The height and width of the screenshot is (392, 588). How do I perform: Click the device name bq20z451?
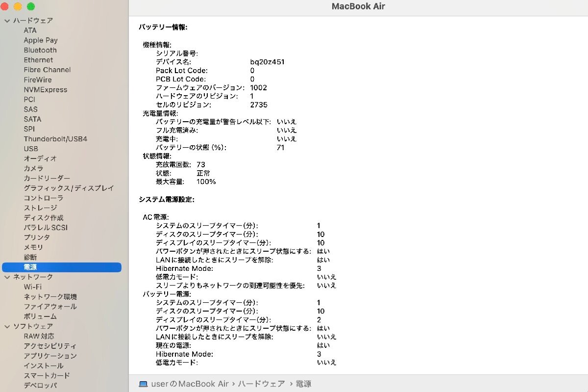click(267, 62)
